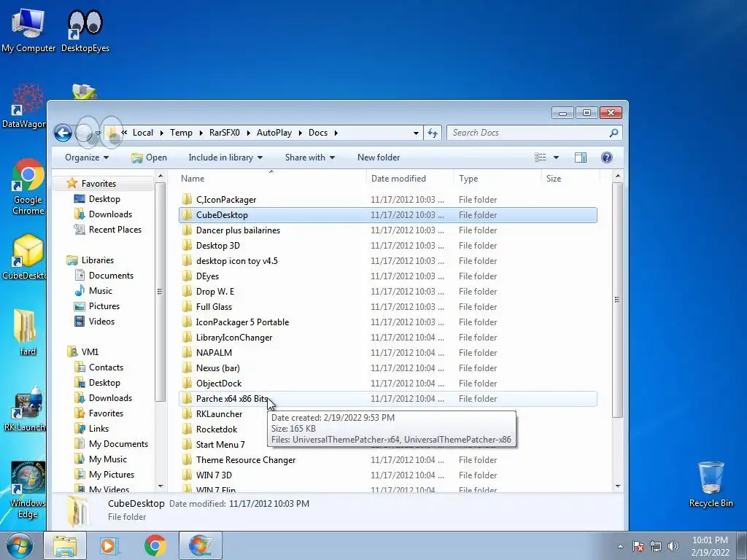Image resolution: width=747 pixels, height=560 pixels.
Task: Select the Desktop 3D folder
Action: tap(388, 246)
